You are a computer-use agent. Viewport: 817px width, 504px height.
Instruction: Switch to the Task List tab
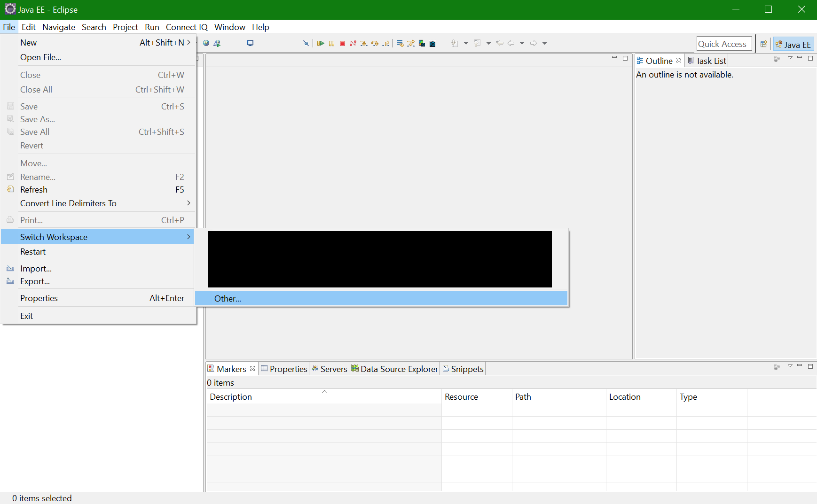707,61
